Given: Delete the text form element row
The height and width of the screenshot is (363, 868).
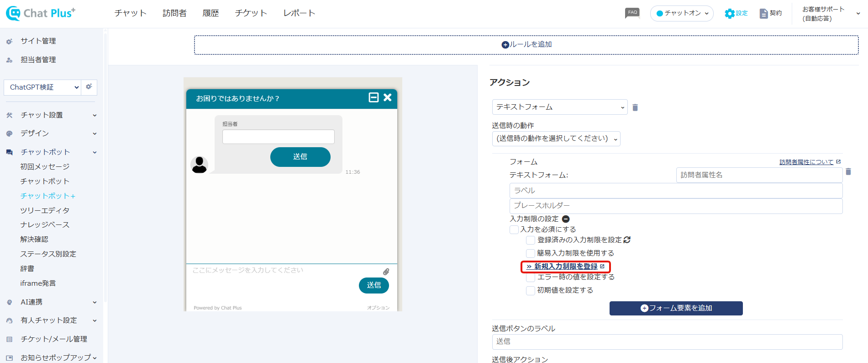Looking at the screenshot, I should point(848,172).
